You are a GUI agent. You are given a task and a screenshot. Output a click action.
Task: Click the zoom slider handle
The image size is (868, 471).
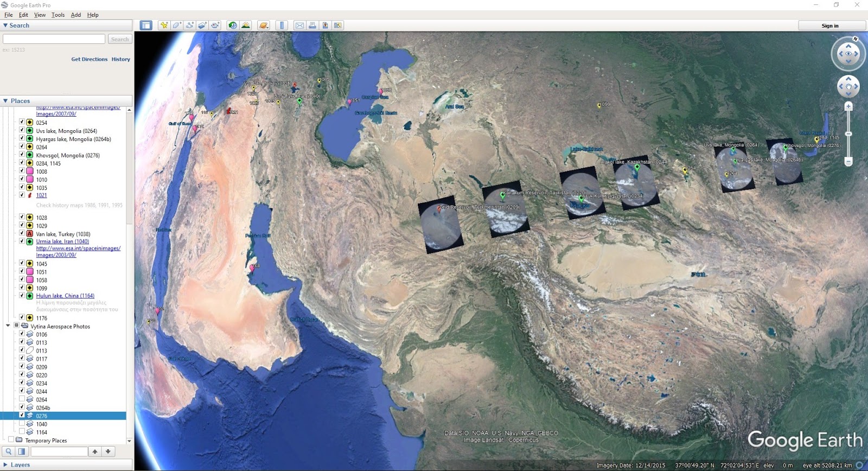pos(848,133)
